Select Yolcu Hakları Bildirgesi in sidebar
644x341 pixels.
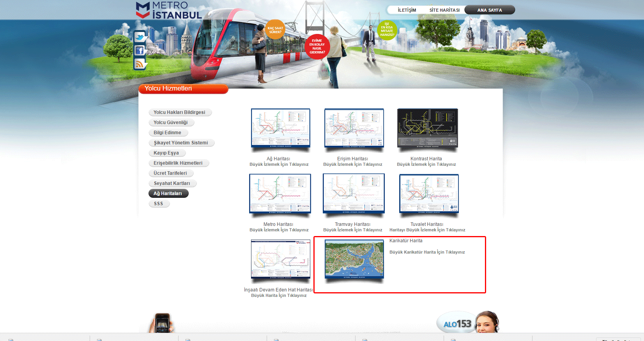[x=179, y=112]
